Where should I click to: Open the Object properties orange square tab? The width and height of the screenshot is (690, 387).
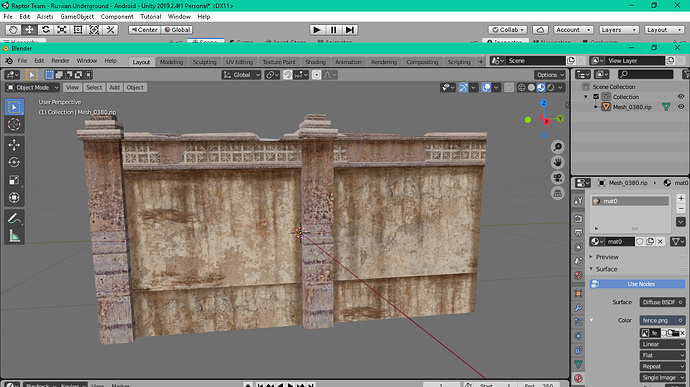[x=579, y=294]
